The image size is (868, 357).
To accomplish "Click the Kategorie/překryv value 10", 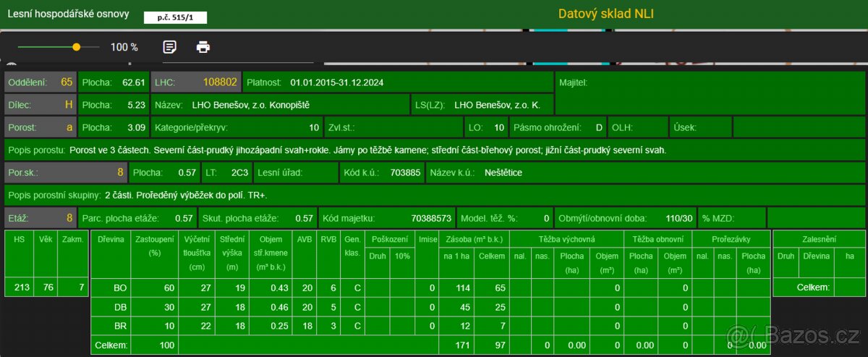I will [314, 127].
